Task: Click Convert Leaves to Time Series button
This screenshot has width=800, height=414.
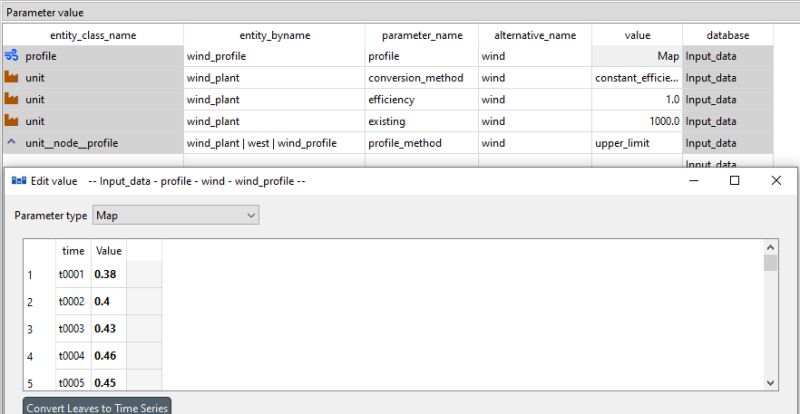Action: click(x=97, y=407)
